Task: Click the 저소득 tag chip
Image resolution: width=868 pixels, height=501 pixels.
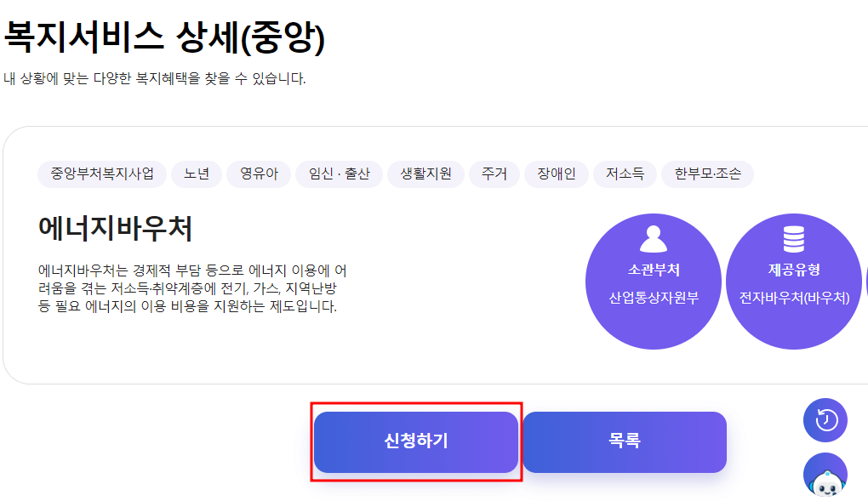Action: point(625,174)
